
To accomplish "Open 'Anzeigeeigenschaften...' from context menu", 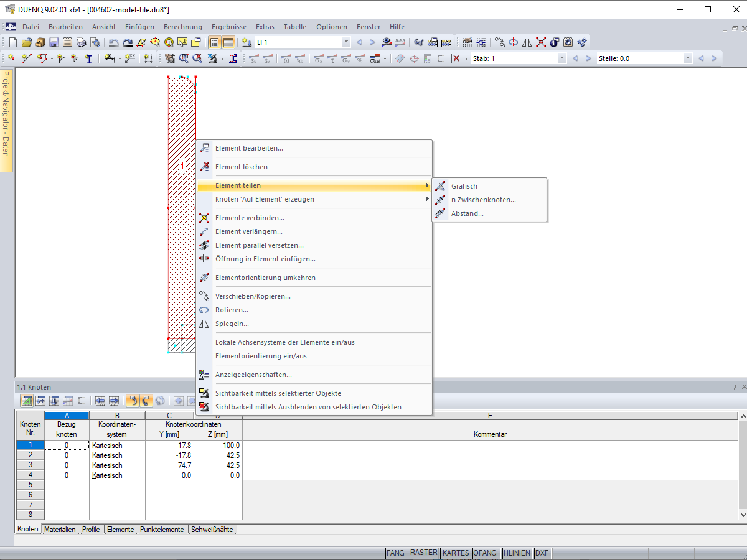I will pos(314,375).
